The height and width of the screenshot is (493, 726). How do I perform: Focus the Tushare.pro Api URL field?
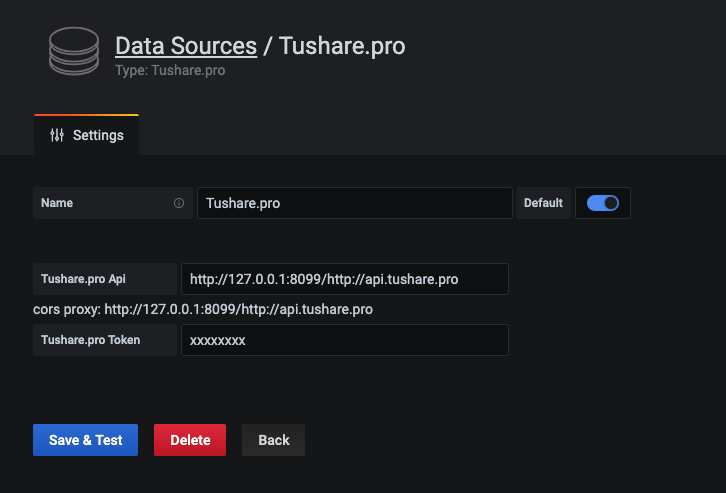(345, 279)
